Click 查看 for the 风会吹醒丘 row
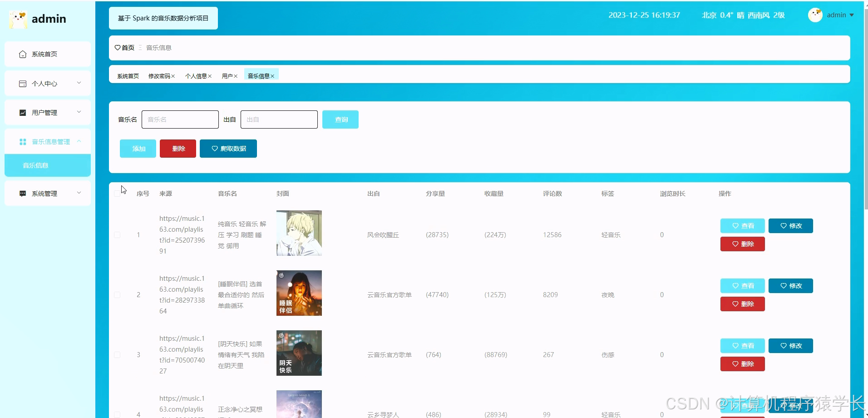Viewport: 868px width, 418px height. click(x=743, y=226)
